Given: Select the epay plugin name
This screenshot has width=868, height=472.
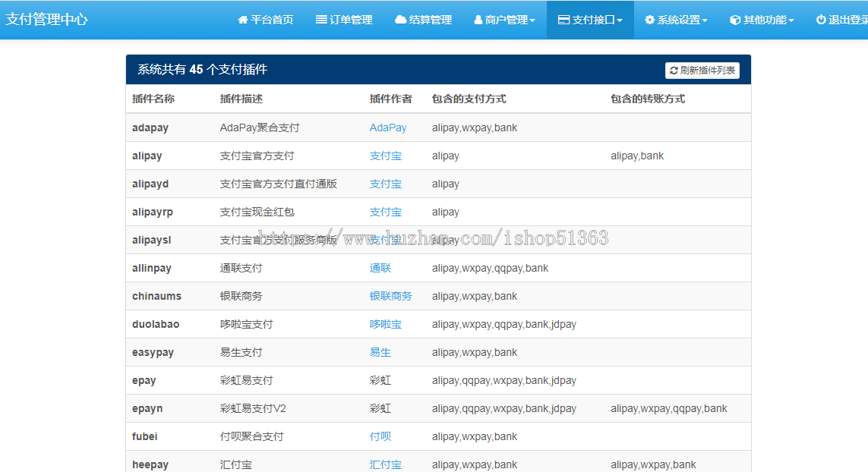Looking at the screenshot, I should pyautogui.click(x=144, y=381).
